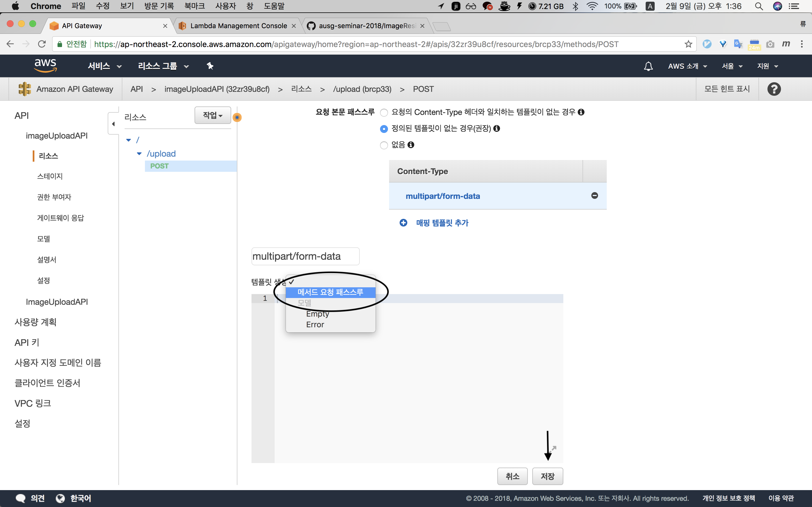Click the 저장 button

point(547,476)
